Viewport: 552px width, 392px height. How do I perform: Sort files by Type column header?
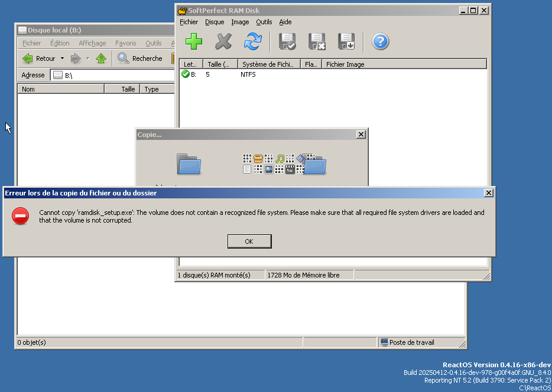coord(157,89)
